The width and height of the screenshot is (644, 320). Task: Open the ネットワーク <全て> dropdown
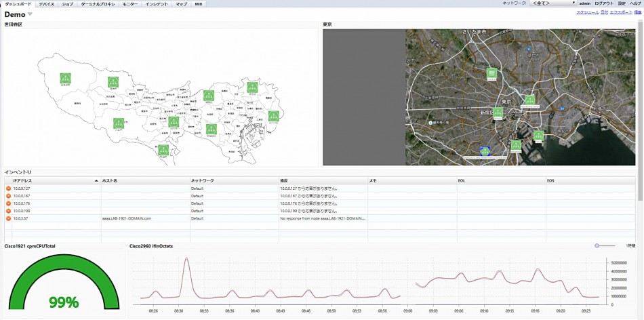click(552, 3)
